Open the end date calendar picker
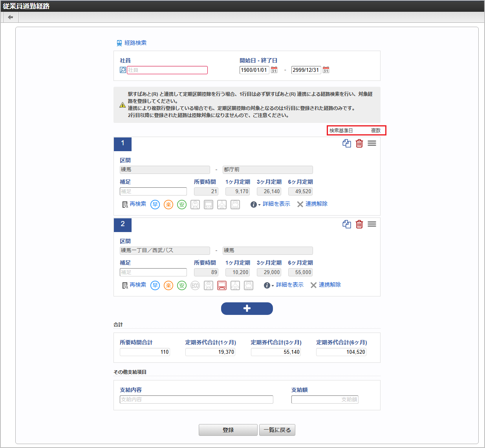 click(326, 70)
